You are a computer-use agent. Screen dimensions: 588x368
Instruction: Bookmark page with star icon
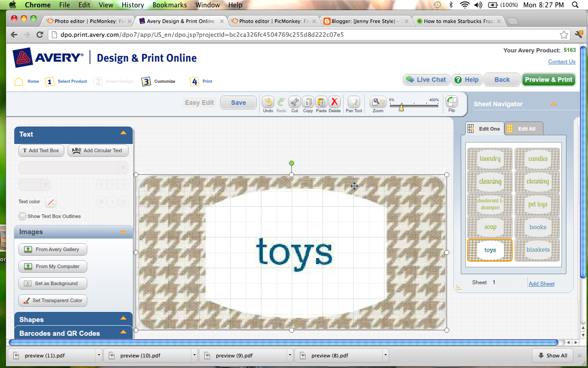[x=564, y=35]
